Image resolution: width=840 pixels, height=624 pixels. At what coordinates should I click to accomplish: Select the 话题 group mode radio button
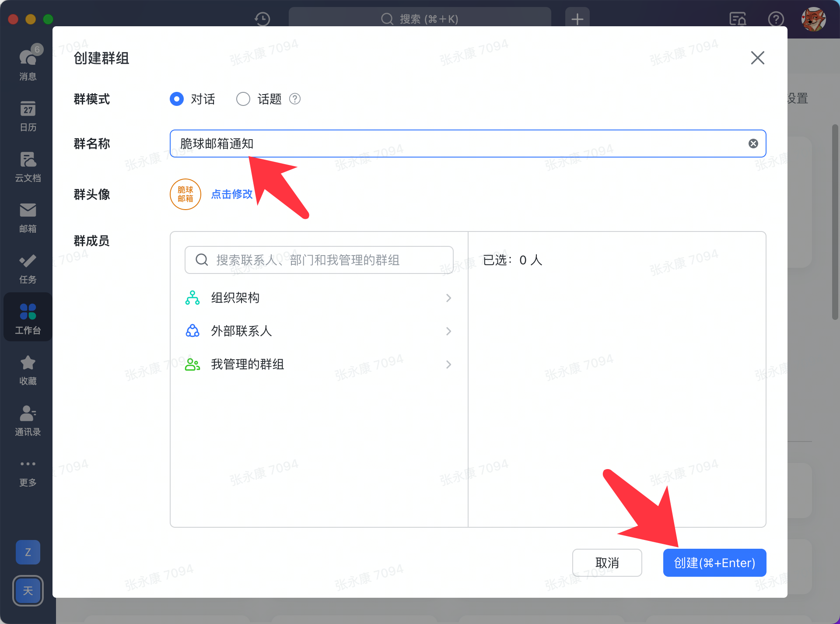click(243, 99)
